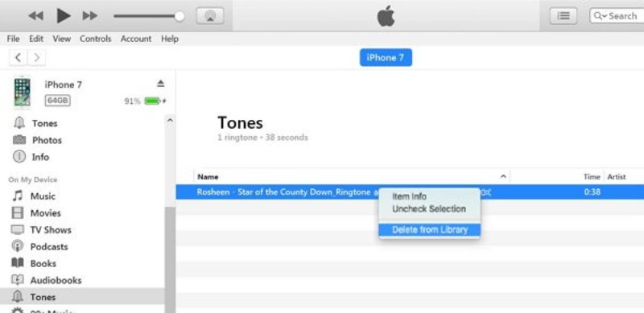Open the Account menu
Image resolution: width=644 pixels, height=313 pixels.
[x=136, y=39]
